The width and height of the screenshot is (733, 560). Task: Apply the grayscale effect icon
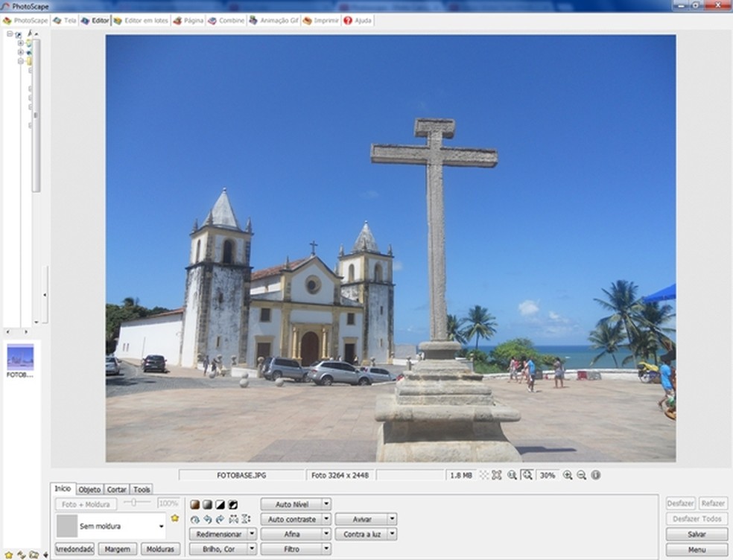pyautogui.click(x=207, y=505)
